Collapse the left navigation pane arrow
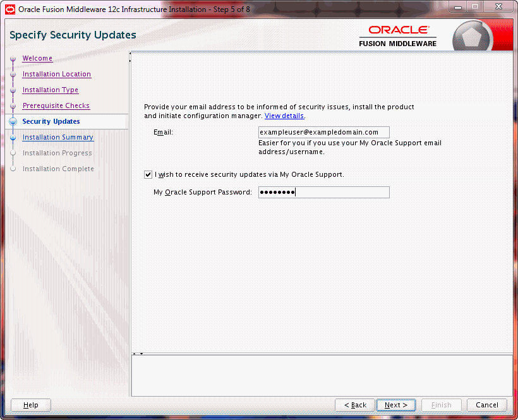Image resolution: width=518 pixels, height=420 pixels. (x=130, y=53)
